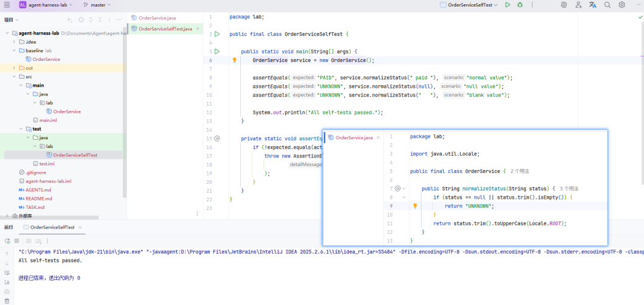Viewport: 644px width, 305px height.
Task: Click the lightbulb on line 9 in the OrderService popup
Action: (x=415, y=206)
